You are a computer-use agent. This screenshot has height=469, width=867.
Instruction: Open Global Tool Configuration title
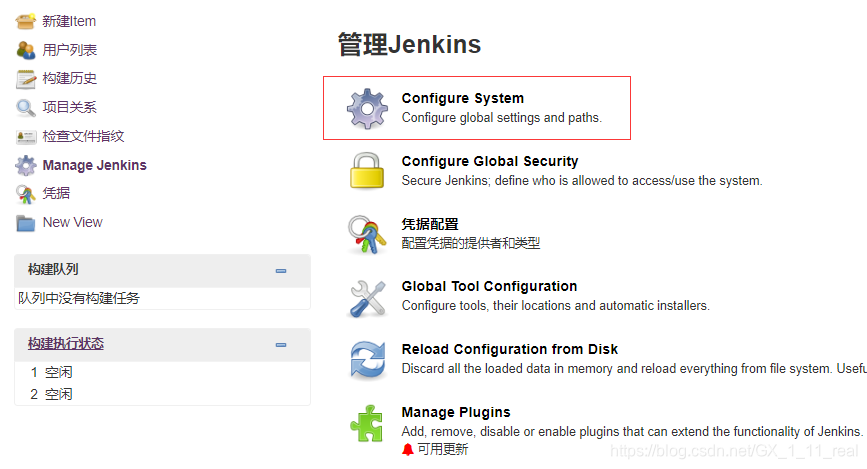pos(489,286)
